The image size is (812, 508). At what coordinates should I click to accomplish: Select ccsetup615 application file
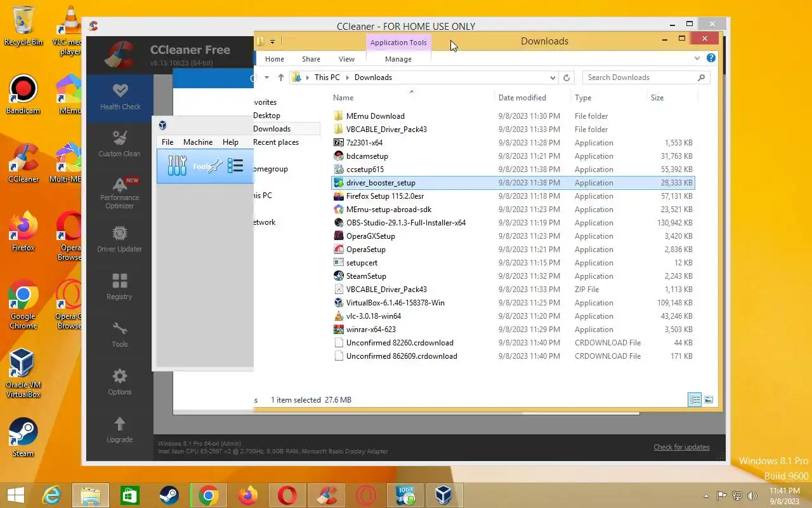(x=513, y=170)
